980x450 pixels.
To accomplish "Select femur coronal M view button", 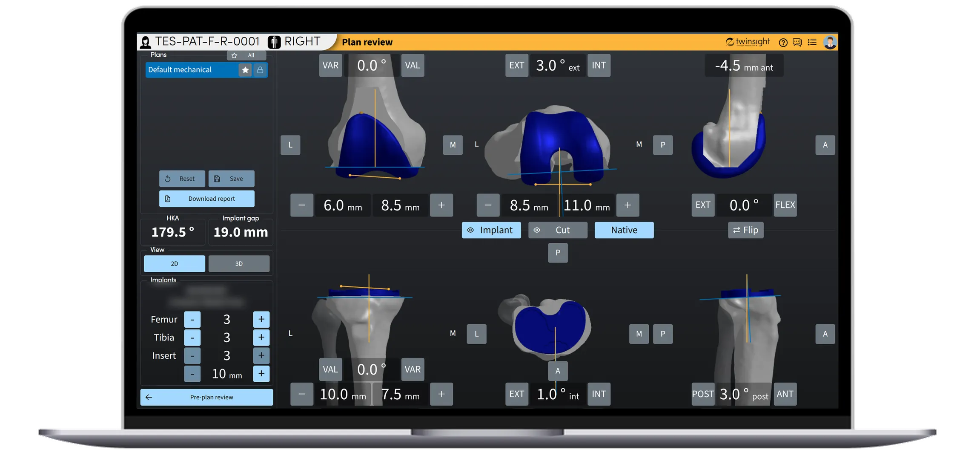I will coord(453,145).
